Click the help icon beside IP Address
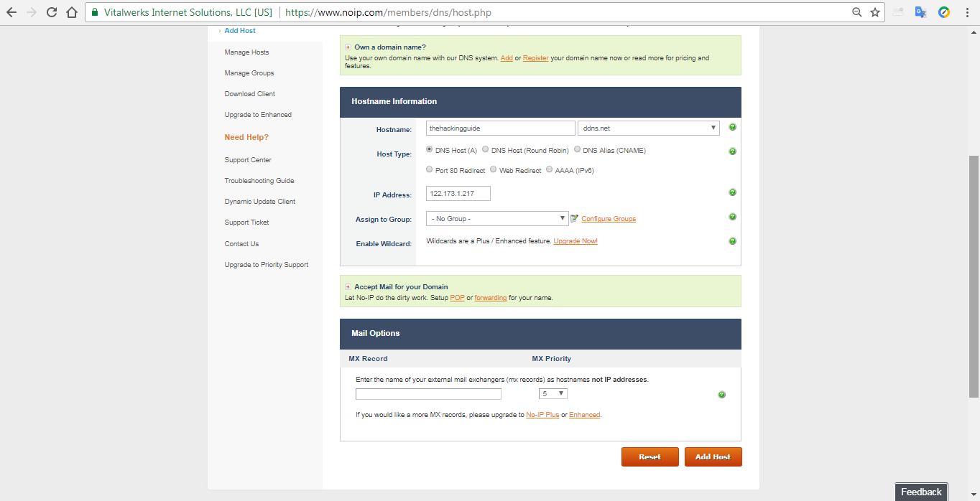 coord(732,192)
